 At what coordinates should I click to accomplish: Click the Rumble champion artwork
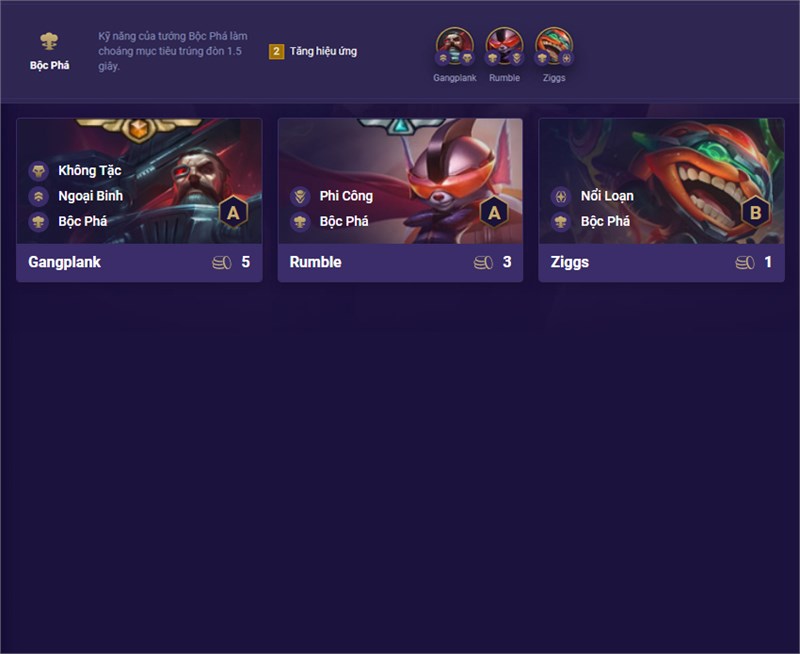[x=401, y=181]
